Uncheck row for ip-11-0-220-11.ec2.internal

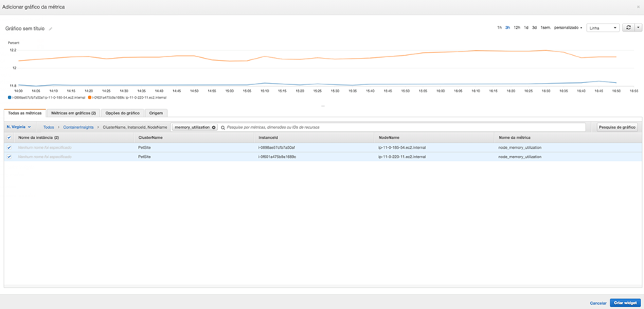9,157
